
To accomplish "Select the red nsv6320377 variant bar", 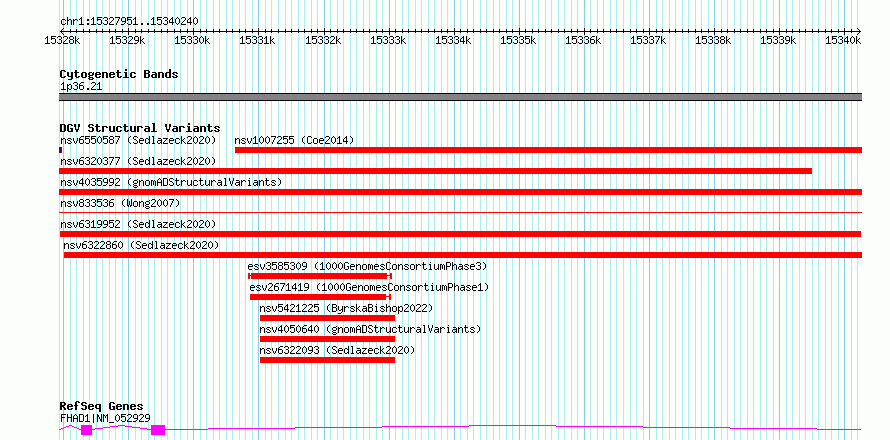I will [x=435, y=171].
